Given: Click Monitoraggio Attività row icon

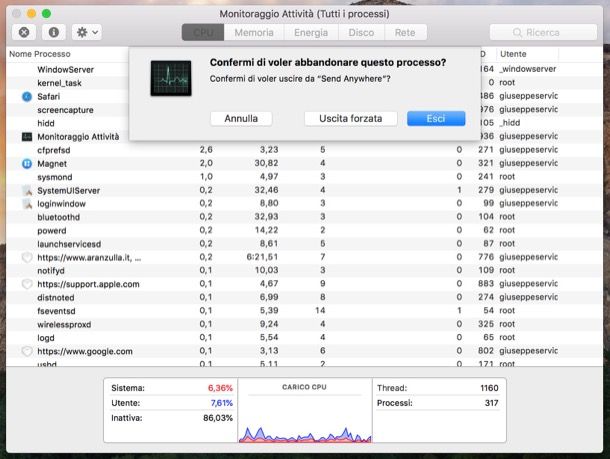Looking at the screenshot, I should pos(27,137).
